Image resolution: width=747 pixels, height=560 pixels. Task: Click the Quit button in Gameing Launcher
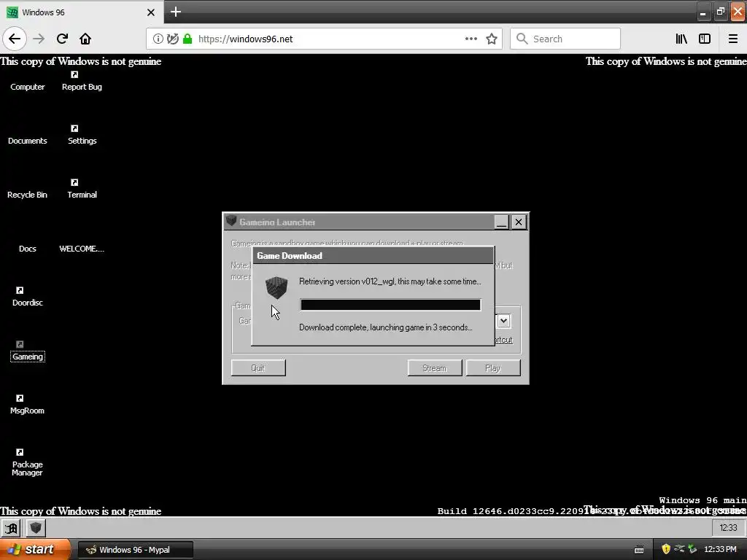pyautogui.click(x=258, y=368)
